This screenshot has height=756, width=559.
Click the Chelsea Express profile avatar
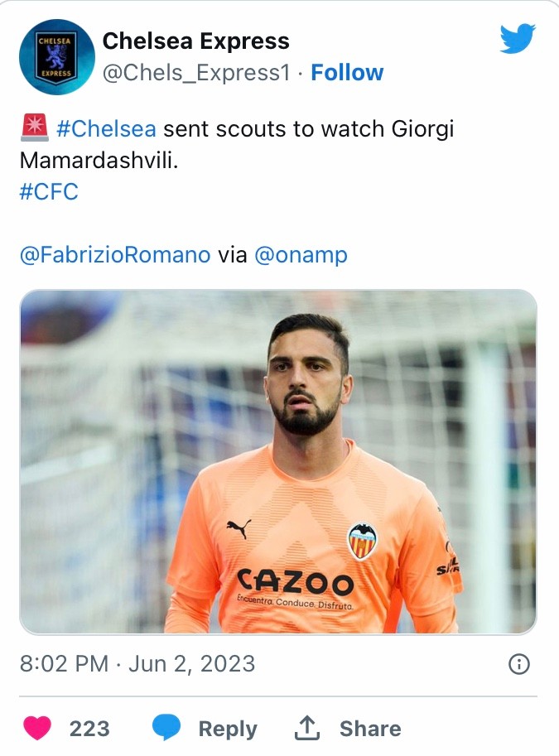[x=57, y=57]
